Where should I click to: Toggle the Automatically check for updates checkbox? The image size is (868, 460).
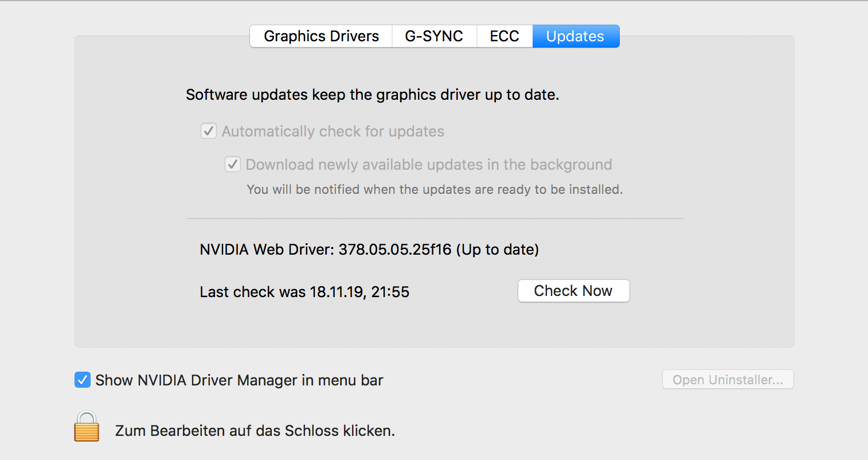tap(209, 131)
